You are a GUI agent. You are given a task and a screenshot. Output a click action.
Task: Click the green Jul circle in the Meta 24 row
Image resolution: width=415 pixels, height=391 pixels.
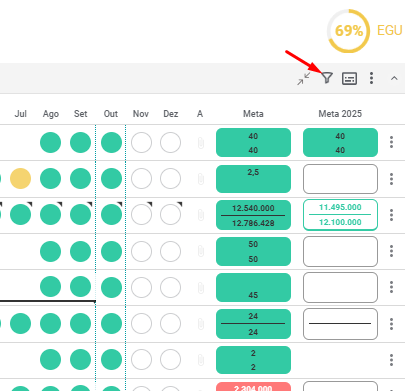(20, 323)
